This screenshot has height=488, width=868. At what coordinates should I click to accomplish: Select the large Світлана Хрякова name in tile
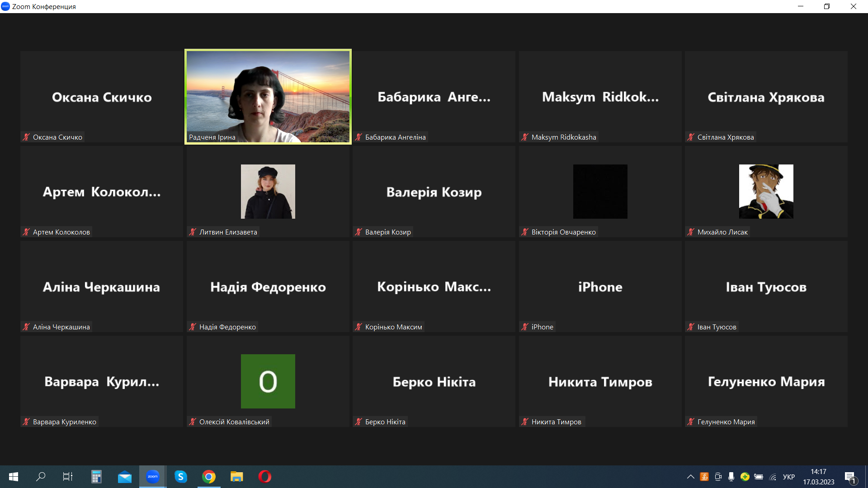coord(766,97)
